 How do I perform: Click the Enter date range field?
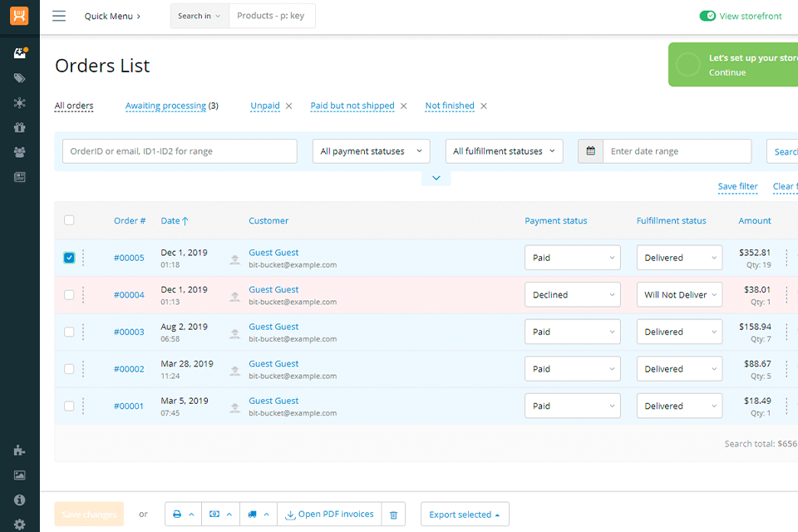pyautogui.click(x=677, y=151)
